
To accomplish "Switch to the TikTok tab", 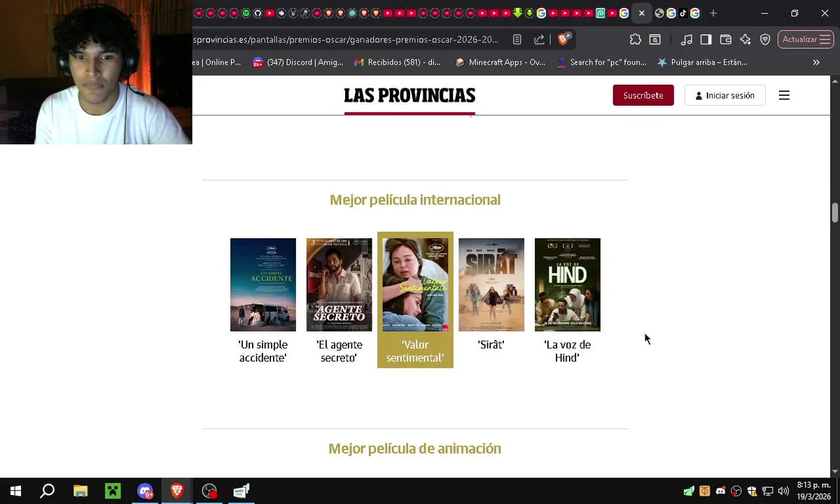I will (683, 13).
